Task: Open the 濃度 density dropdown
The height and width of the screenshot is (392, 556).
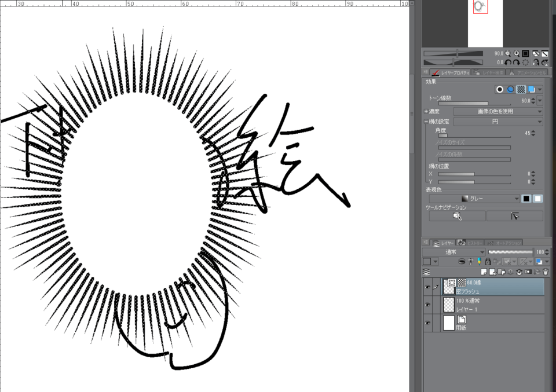Action: point(498,111)
